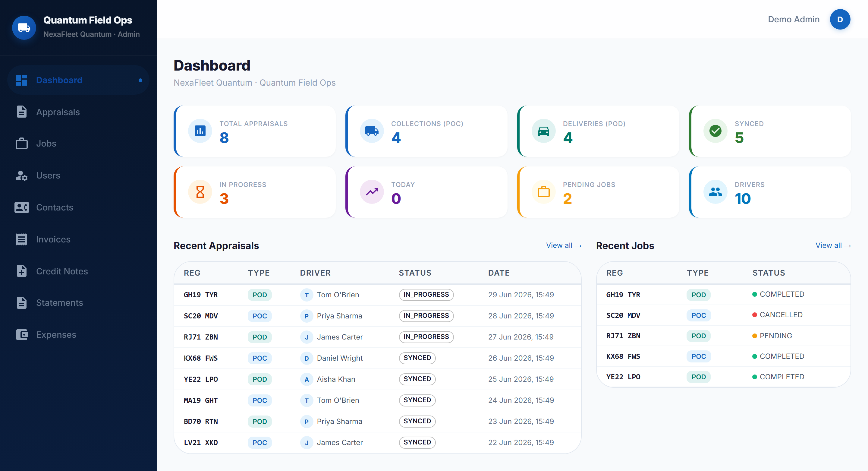This screenshot has width=868, height=471.
Task: Click the Jobs briefcase icon in sidebar
Action: tap(22, 143)
